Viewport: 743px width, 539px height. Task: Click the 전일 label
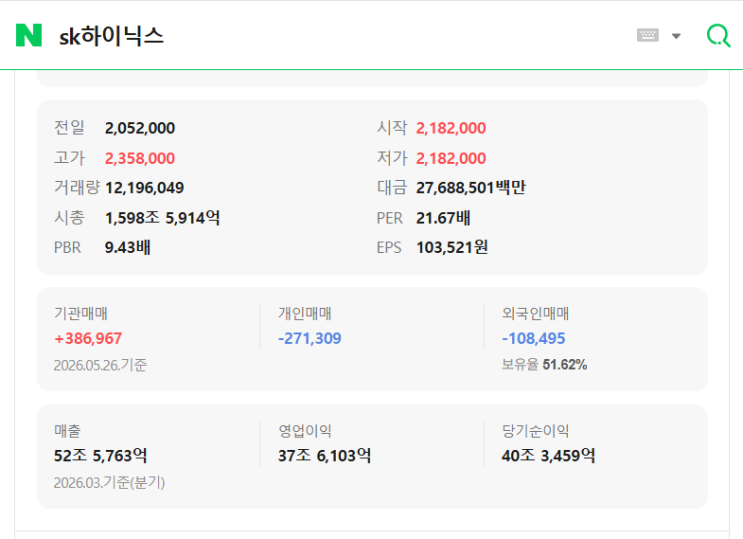tap(69, 128)
